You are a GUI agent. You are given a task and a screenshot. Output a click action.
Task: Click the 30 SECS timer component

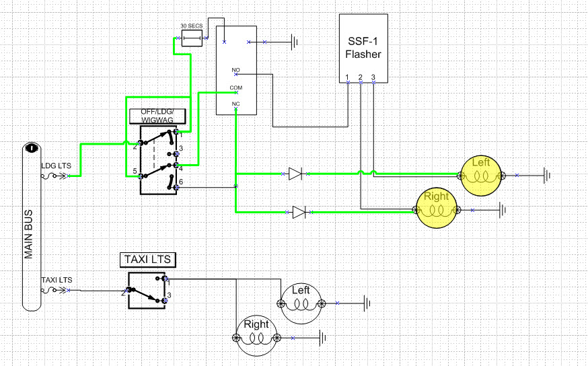[192, 38]
